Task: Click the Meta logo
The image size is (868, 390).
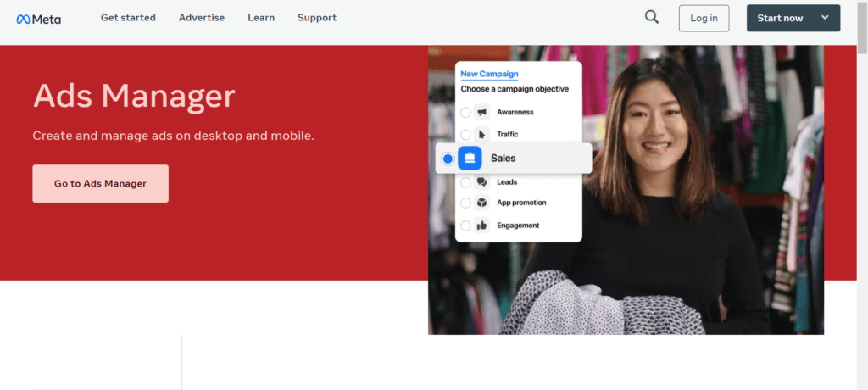Action: pos(38,18)
